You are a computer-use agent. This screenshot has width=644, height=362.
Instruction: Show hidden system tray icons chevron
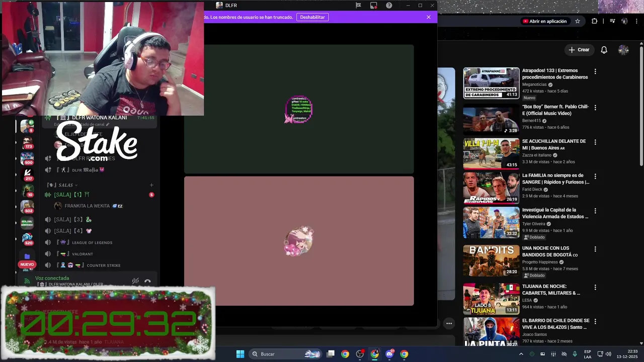point(521,354)
